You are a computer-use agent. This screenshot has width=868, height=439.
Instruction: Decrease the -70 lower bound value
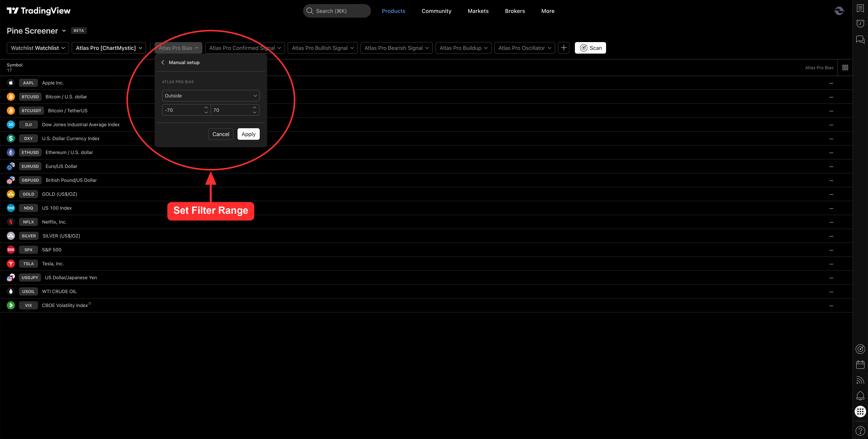pos(206,113)
